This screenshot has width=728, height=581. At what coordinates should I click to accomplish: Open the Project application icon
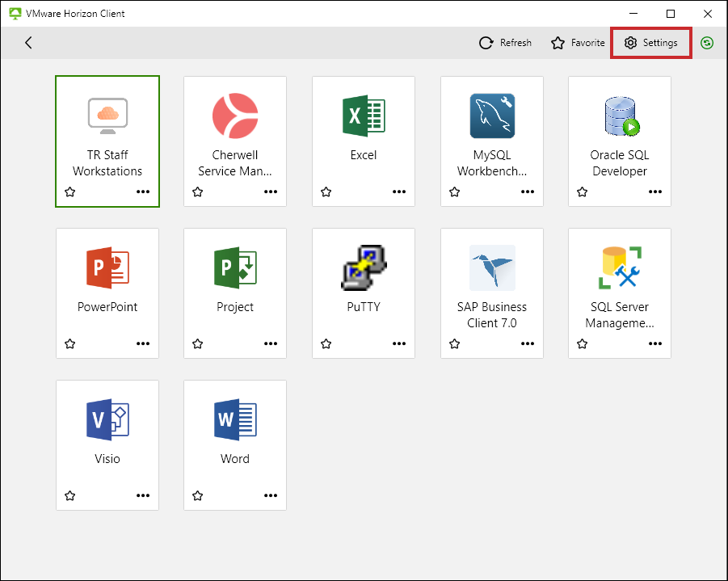(235, 267)
